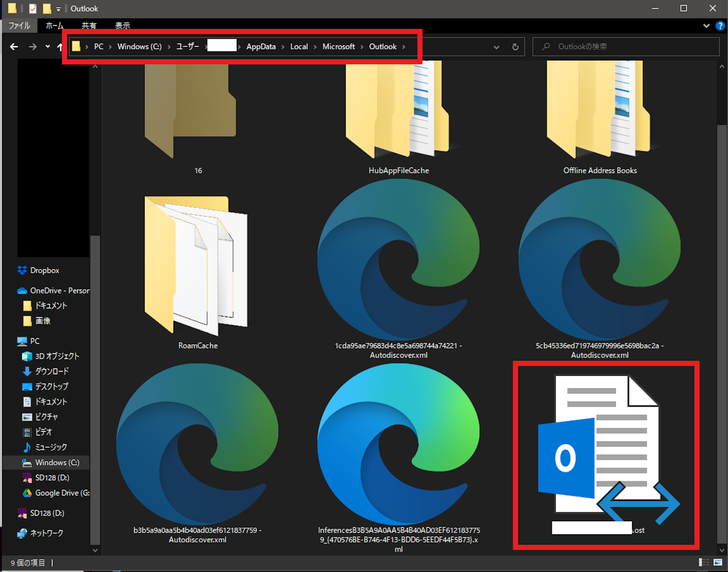Click the help question mark icon
Screen dimensions: 728x572
click(720, 26)
